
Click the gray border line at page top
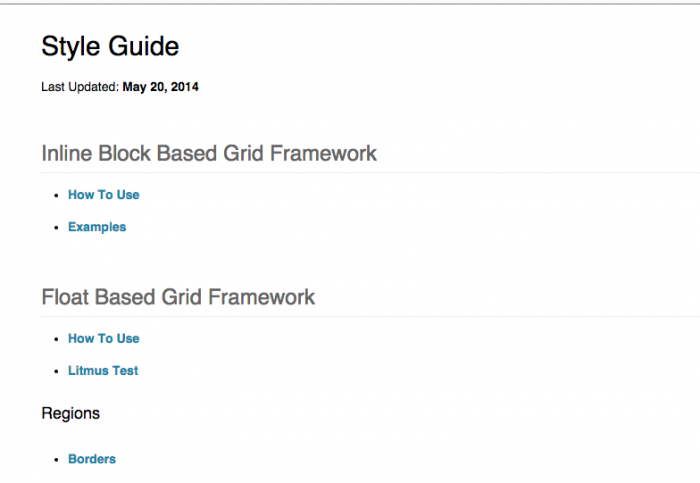(x=350, y=3)
